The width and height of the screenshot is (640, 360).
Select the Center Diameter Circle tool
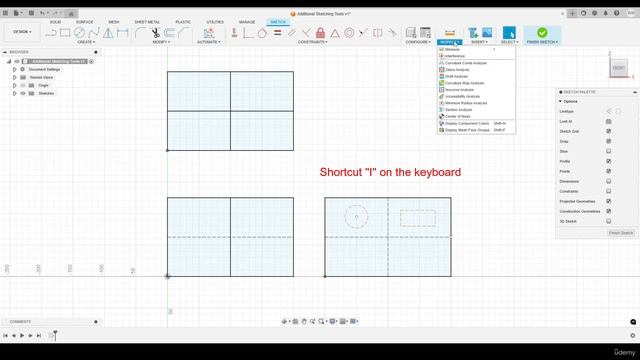79,33
